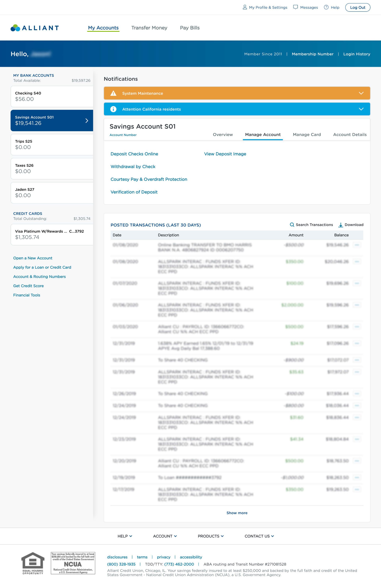Expand the System Maintenance notification
This screenshot has width=381, height=588.
tap(361, 93)
